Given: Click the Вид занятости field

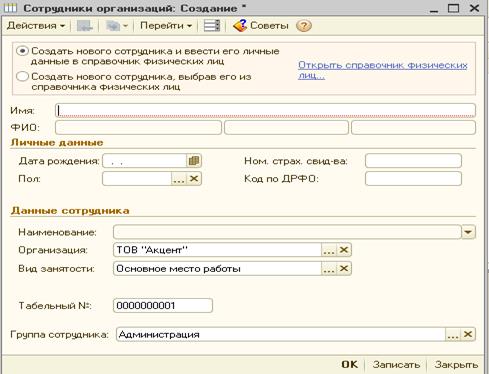Looking at the screenshot, I should (x=217, y=269).
